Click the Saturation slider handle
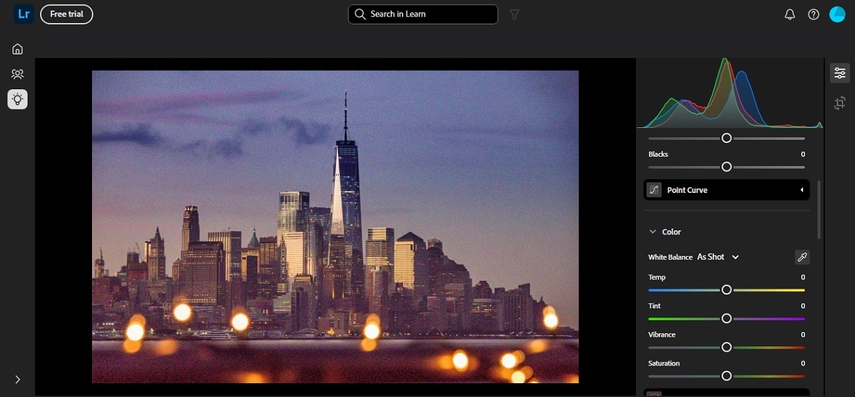 pyautogui.click(x=726, y=376)
